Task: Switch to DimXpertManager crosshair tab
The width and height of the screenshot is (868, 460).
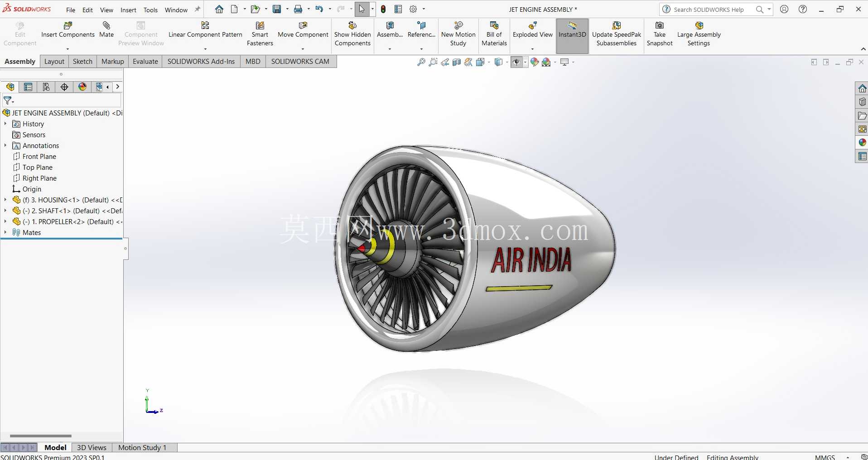Action: (x=64, y=87)
